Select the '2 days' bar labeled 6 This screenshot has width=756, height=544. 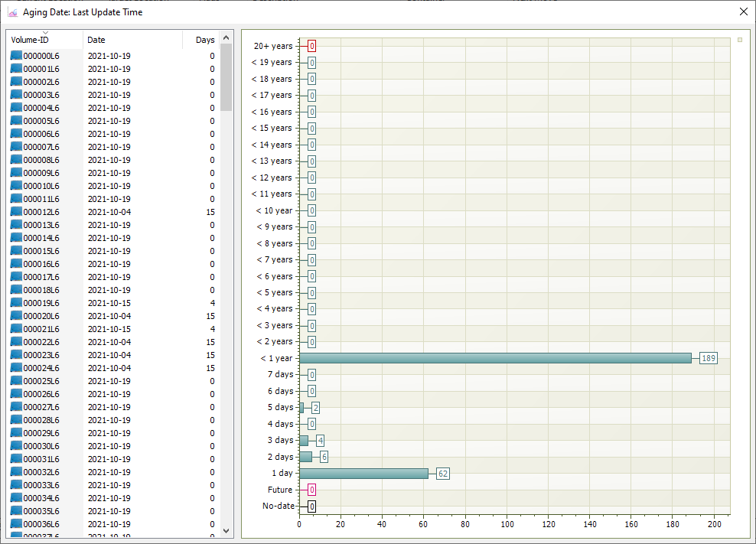305,457
